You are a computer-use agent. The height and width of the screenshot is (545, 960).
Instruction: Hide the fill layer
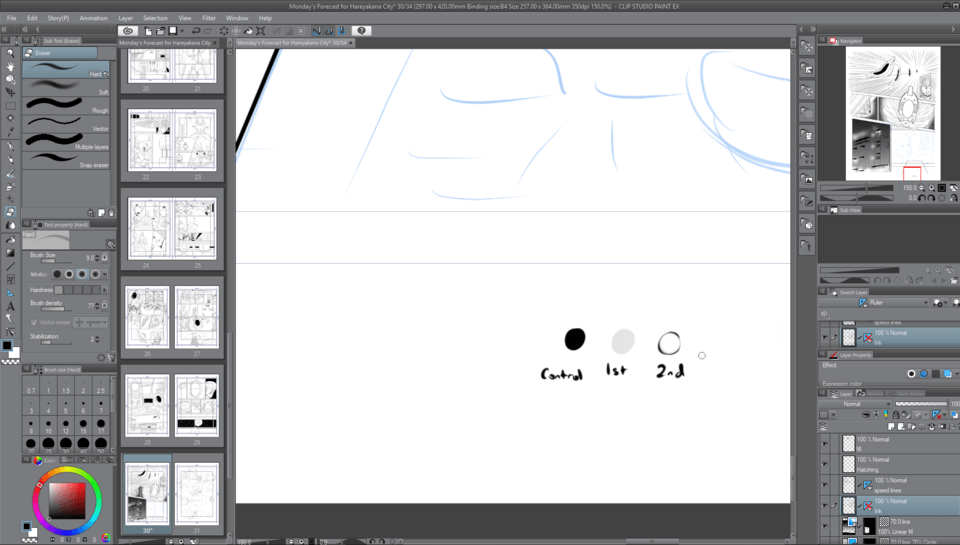pos(824,444)
